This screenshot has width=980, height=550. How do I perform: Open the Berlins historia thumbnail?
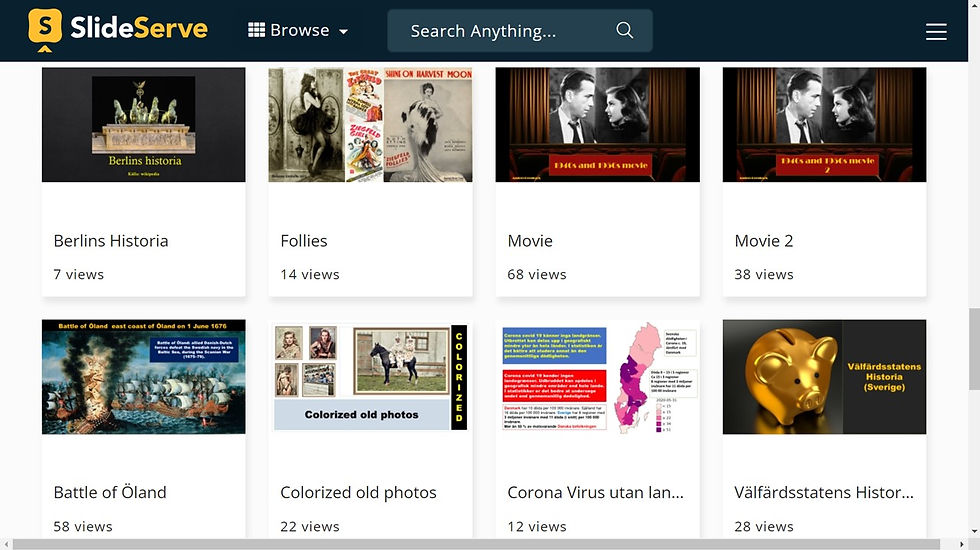pos(144,125)
